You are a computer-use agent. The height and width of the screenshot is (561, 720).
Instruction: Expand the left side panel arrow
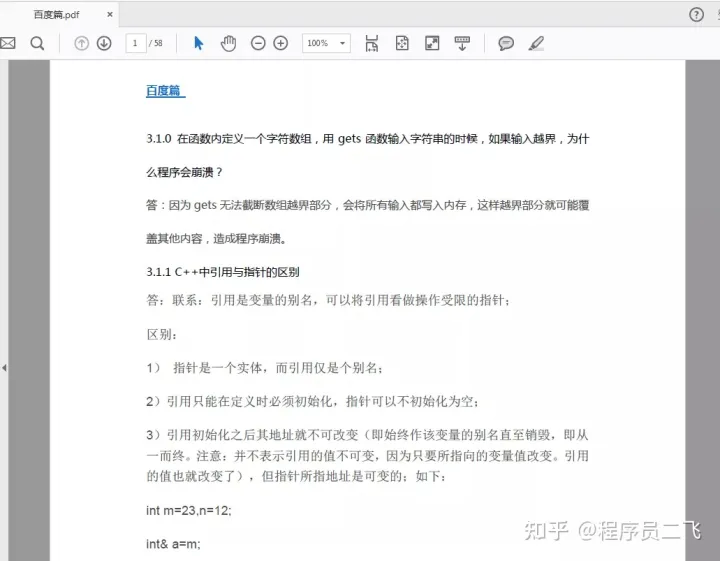click(4, 368)
